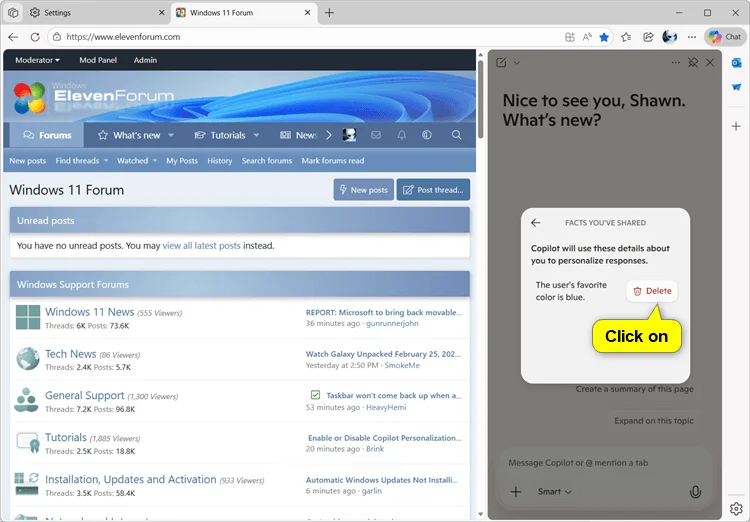Click the General Support forum icon
The width and height of the screenshot is (750, 522).
click(x=26, y=400)
